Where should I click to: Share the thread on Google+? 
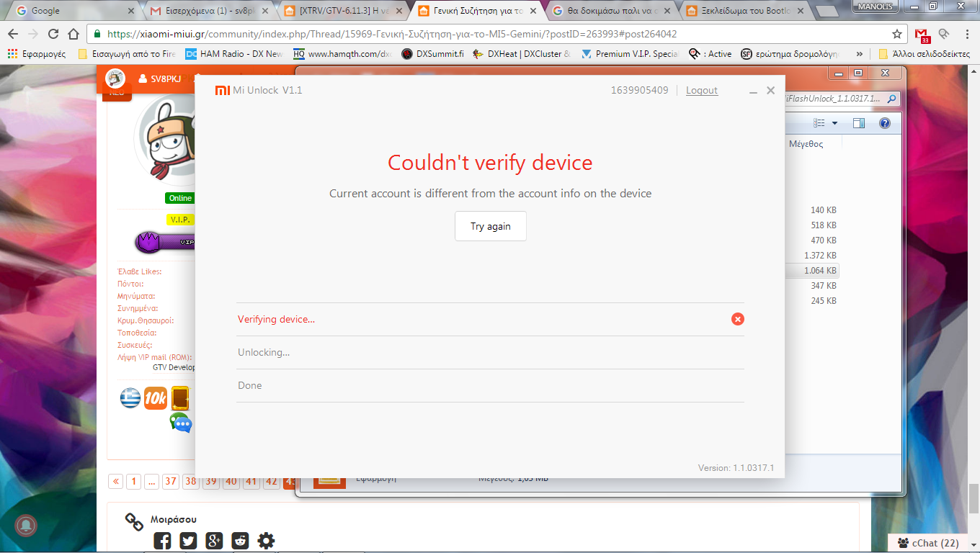(x=214, y=541)
